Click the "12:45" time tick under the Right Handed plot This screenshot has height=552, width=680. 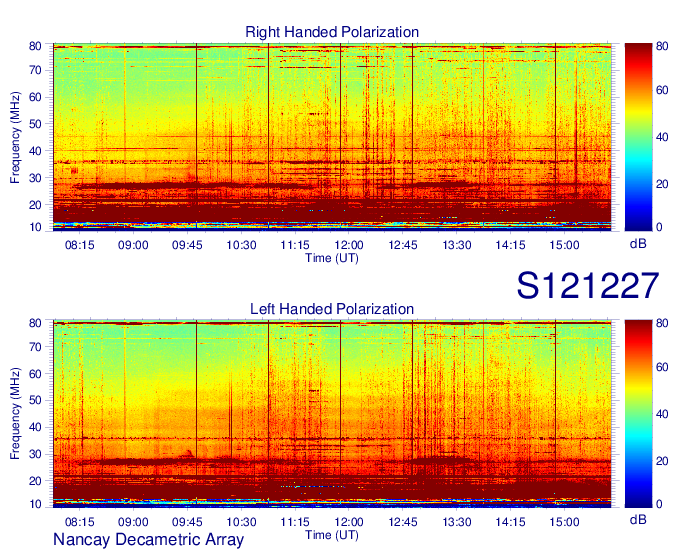point(403,245)
